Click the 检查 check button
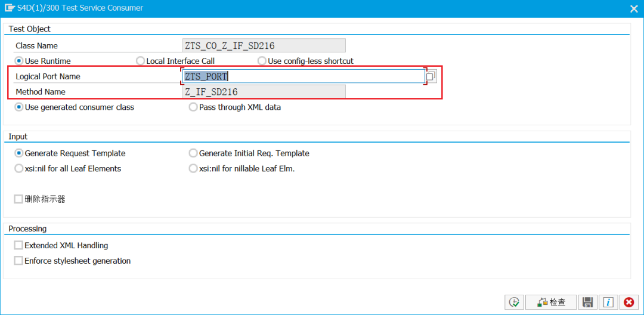This screenshot has width=644, height=315. point(551,302)
